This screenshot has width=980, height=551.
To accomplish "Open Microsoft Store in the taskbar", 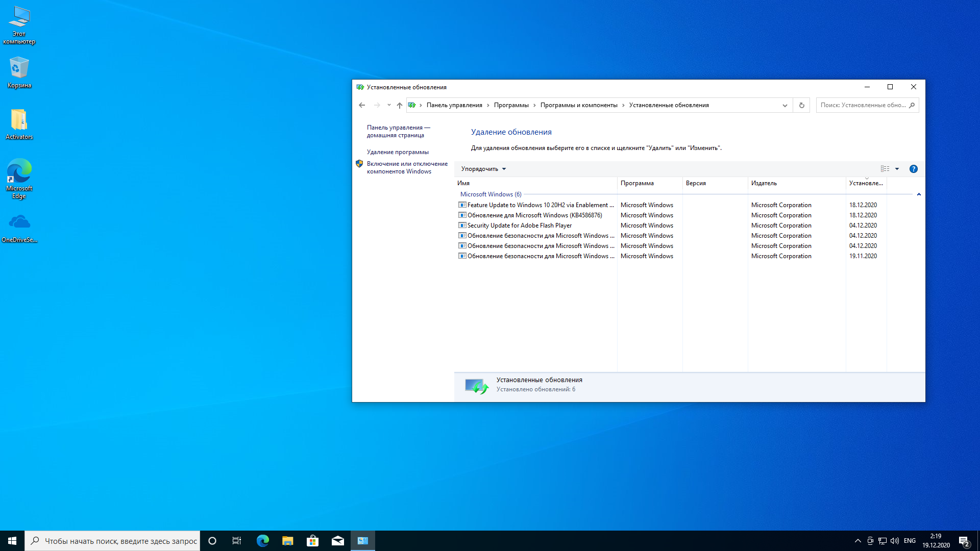I will (x=312, y=541).
